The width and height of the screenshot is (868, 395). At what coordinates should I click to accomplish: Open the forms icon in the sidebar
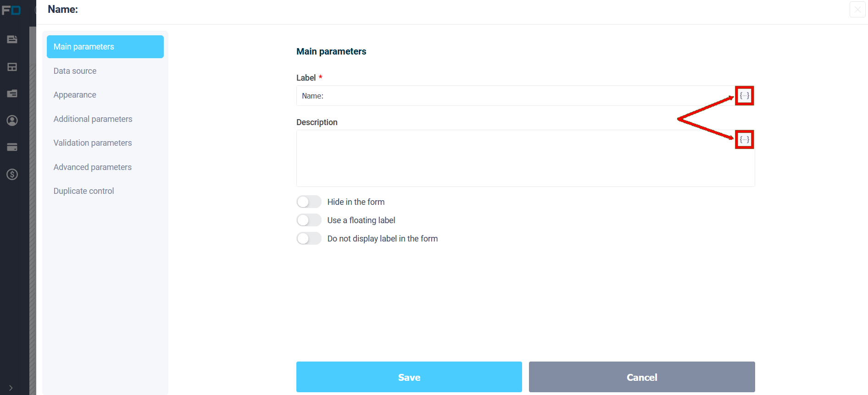click(x=12, y=39)
